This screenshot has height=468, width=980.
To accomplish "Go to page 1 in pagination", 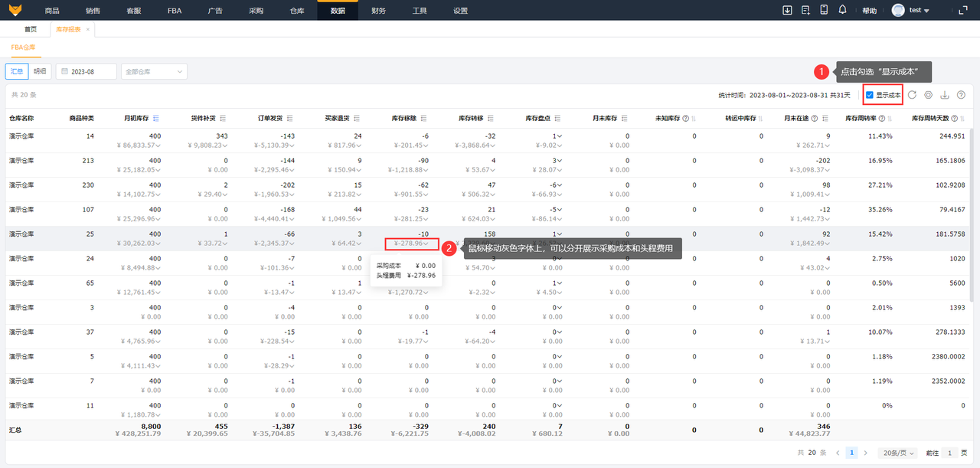I will coord(854,453).
